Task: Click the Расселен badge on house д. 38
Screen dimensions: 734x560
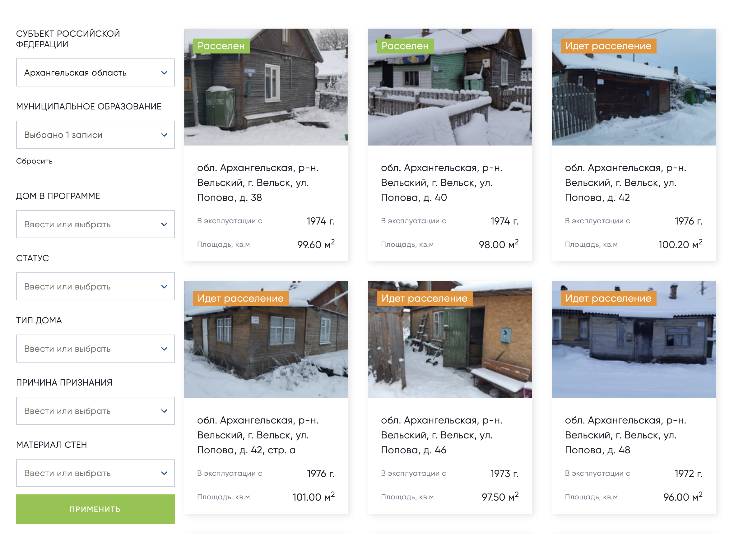Action: point(221,46)
